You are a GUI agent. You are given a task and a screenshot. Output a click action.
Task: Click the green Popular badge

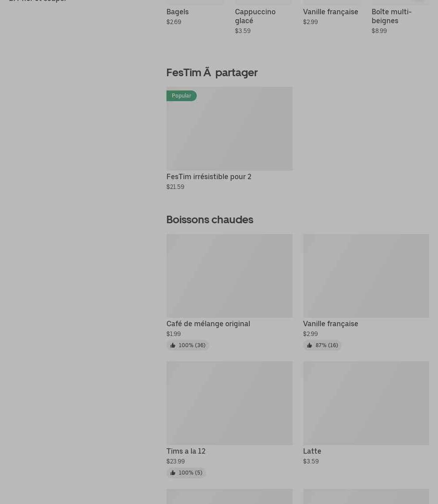point(181,96)
